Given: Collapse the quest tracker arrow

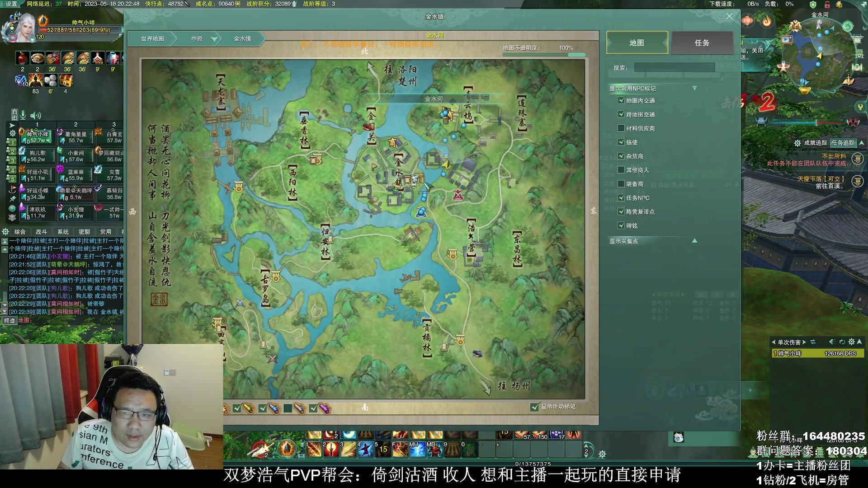Looking at the screenshot, I should pyautogui.click(x=861, y=143).
